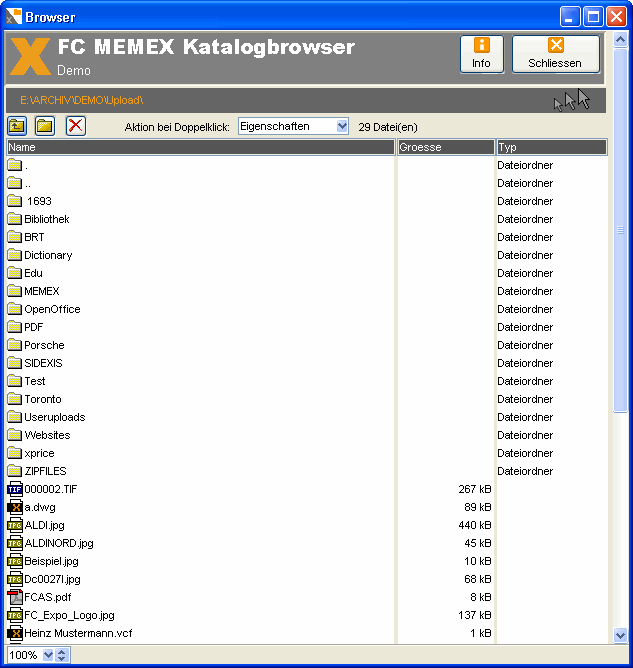
Task: Select the Websites folder icon
Action: coord(14,435)
